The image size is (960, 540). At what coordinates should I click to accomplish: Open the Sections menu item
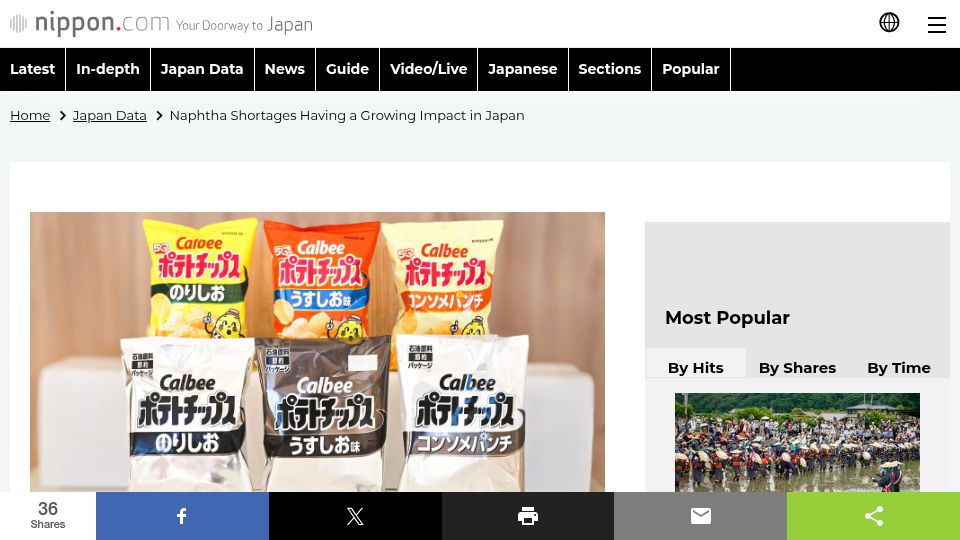(610, 69)
